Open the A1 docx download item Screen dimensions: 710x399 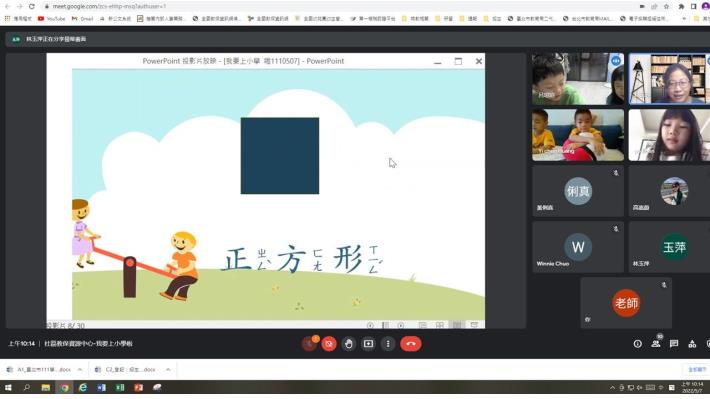tap(40, 370)
